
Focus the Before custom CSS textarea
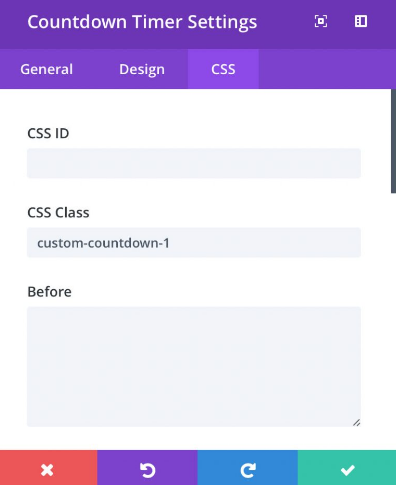194,367
